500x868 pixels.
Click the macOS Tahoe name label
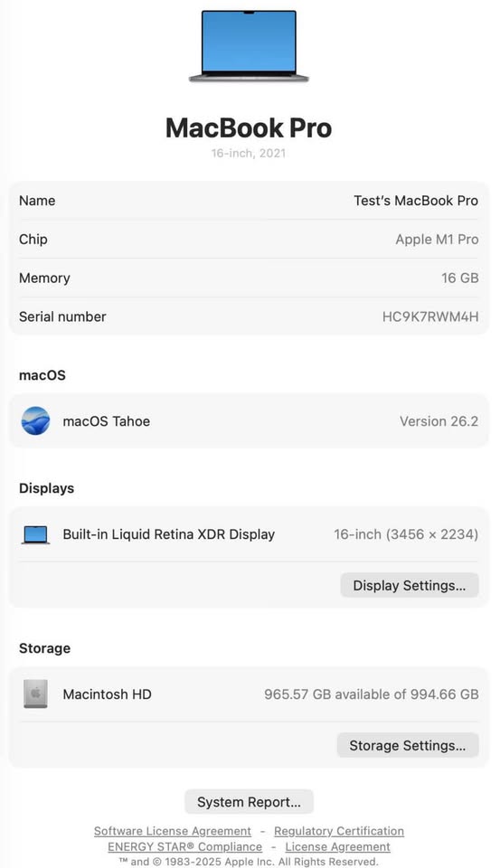107,421
